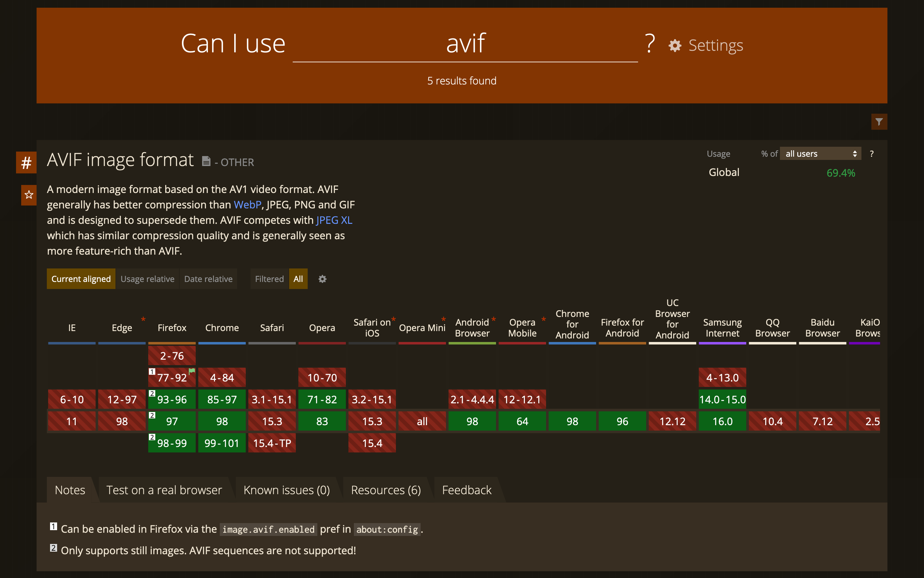
Task: Click Opera Mobile 12-12.1 cell
Action: click(x=522, y=399)
